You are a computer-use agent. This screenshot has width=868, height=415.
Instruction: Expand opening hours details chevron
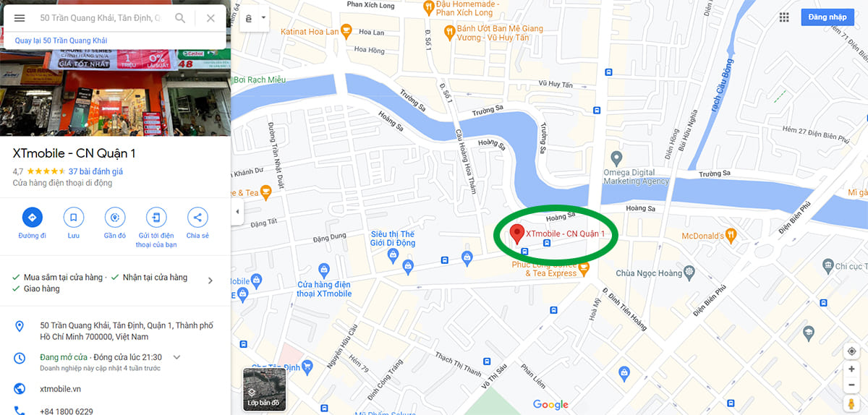tap(176, 357)
